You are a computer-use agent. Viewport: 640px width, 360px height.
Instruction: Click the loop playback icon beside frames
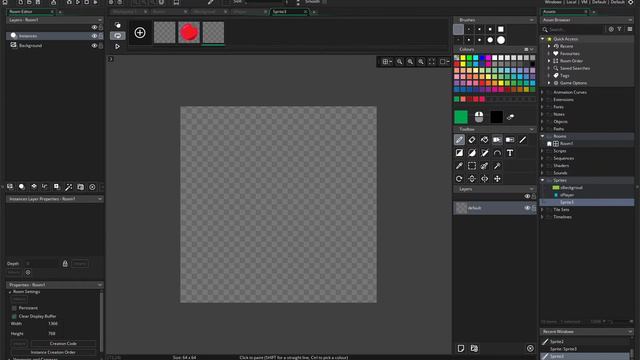click(x=118, y=36)
